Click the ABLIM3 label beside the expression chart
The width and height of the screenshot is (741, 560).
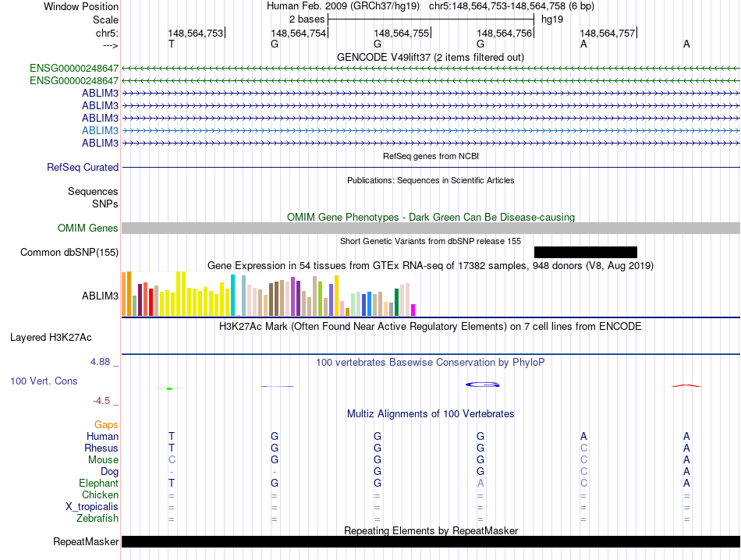click(x=100, y=296)
